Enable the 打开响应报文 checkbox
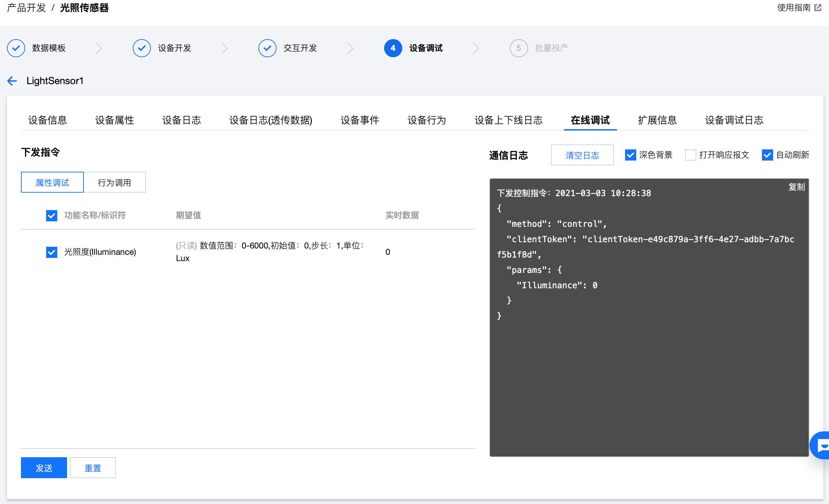 690,155
